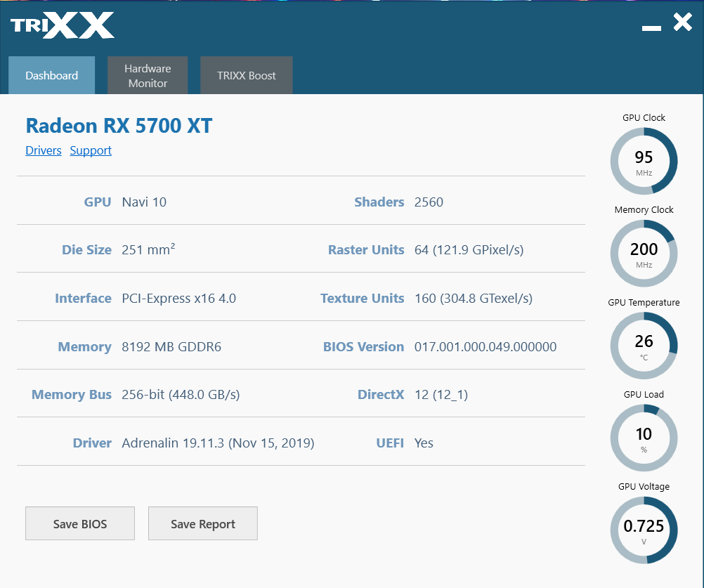Click the GPU Temperature 26 °C gauge
This screenshot has width=704, height=588.
[644, 346]
